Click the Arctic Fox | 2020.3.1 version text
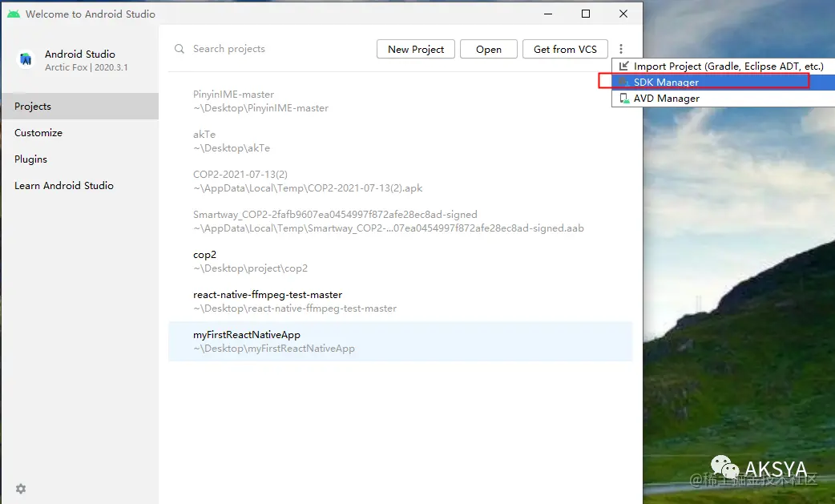835x504 pixels. pos(87,67)
